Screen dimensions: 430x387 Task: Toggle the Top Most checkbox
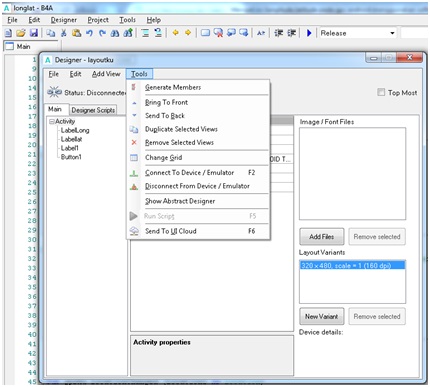[381, 92]
